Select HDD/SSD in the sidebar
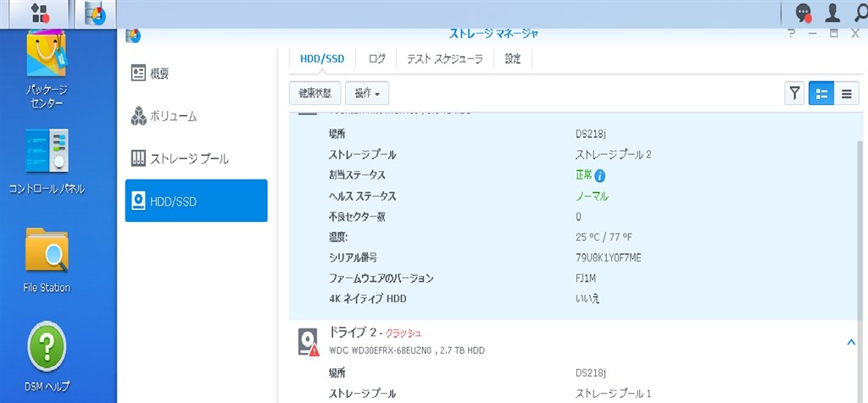 (197, 201)
